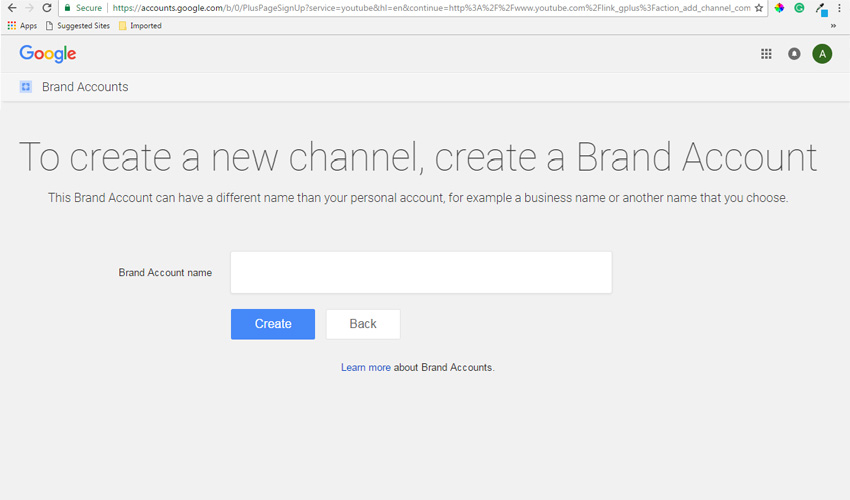Click the browser back arrow

click(12, 8)
